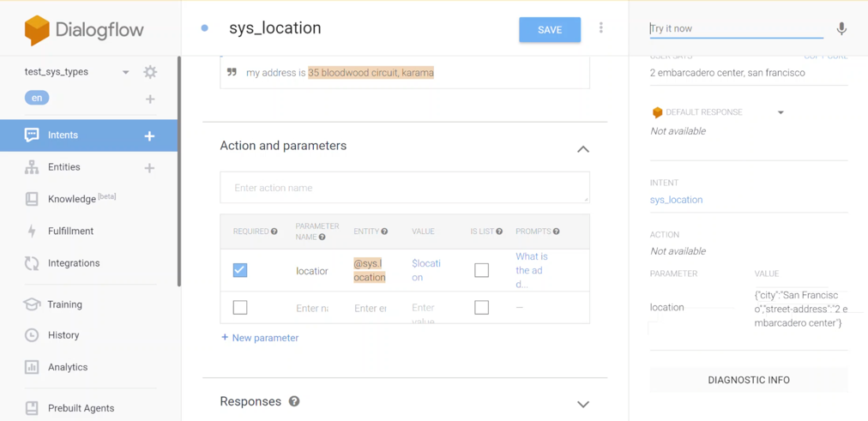The height and width of the screenshot is (421, 868).
Task: Toggle Is List checkbox for location parameter
Action: (482, 270)
